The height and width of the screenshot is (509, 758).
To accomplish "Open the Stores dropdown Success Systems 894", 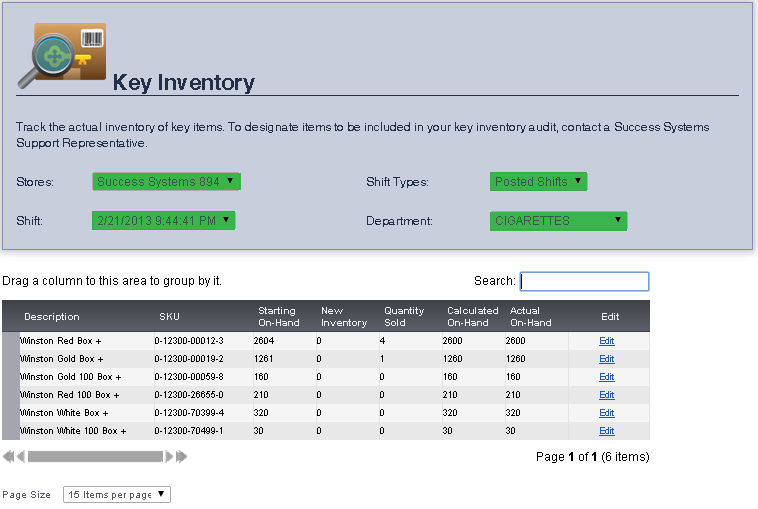I will click(166, 182).
